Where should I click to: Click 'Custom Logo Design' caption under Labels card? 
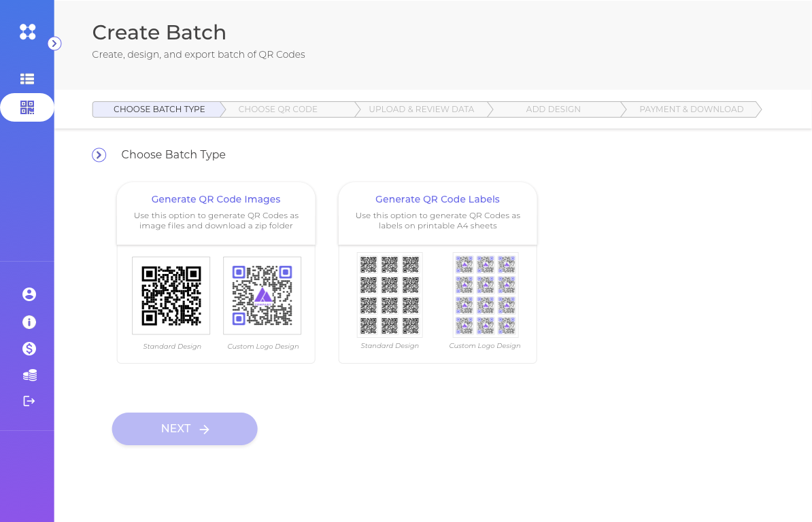[485, 345]
